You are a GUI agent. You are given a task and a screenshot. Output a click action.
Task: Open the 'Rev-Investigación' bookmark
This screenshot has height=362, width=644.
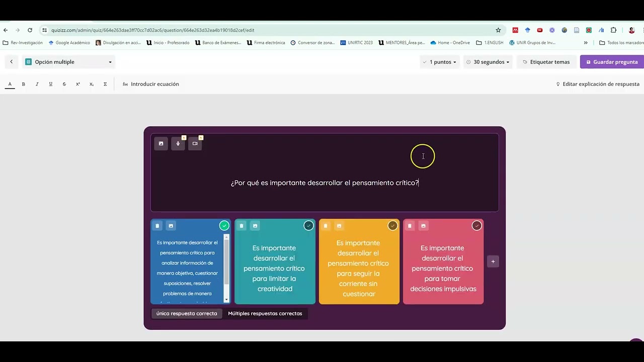click(x=23, y=43)
